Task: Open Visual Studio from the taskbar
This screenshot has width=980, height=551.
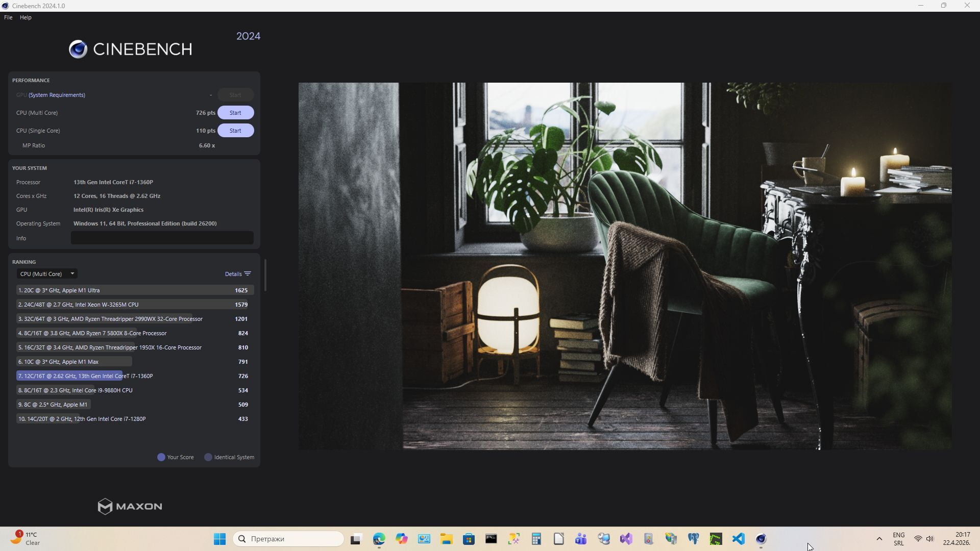Action: [626, 539]
